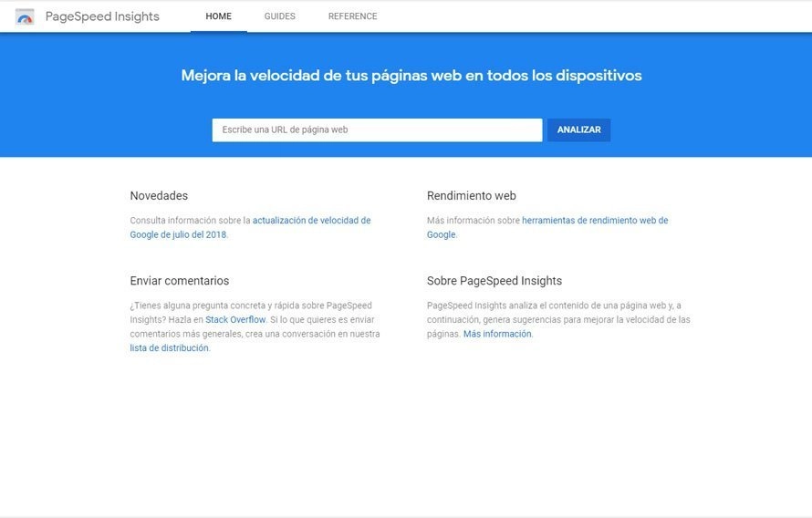Select the Enviar comentarios heading
812x518 pixels.
click(x=179, y=281)
